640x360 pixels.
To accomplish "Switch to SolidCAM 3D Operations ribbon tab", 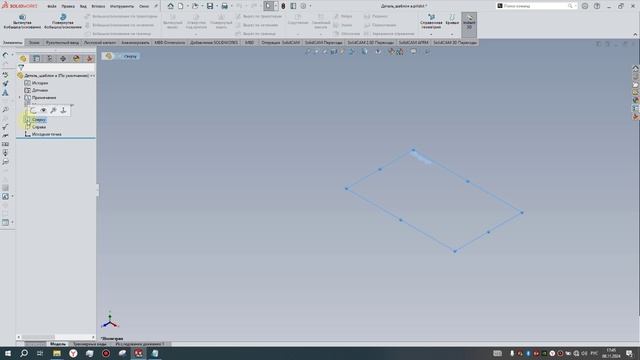I will [x=455, y=42].
